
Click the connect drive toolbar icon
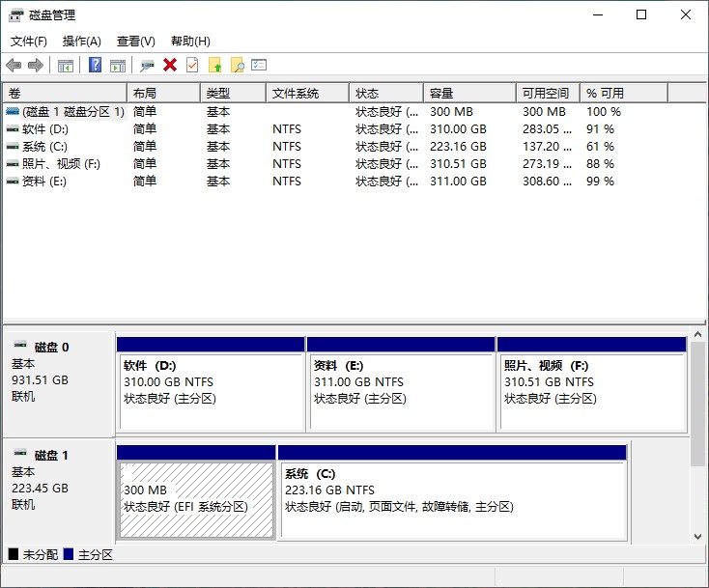coord(147,66)
